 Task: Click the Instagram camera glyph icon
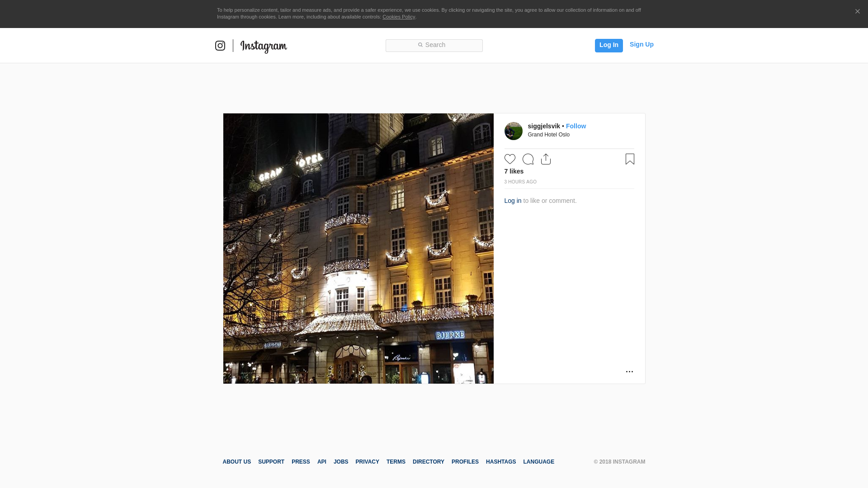click(220, 46)
